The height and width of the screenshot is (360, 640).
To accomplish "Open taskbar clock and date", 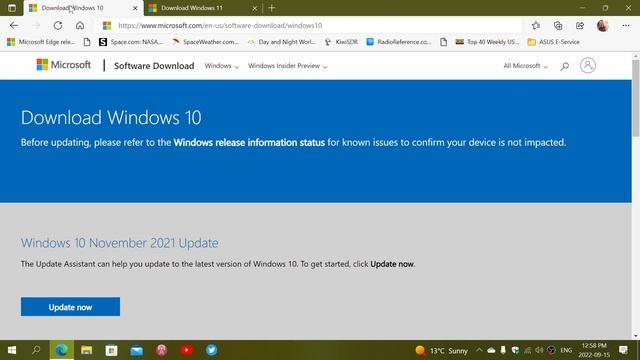I will click(x=594, y=350).
